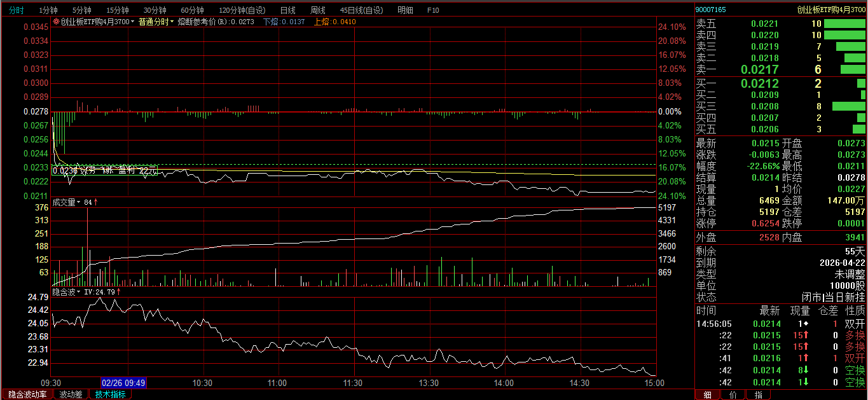Click the F10 info button

433,10
